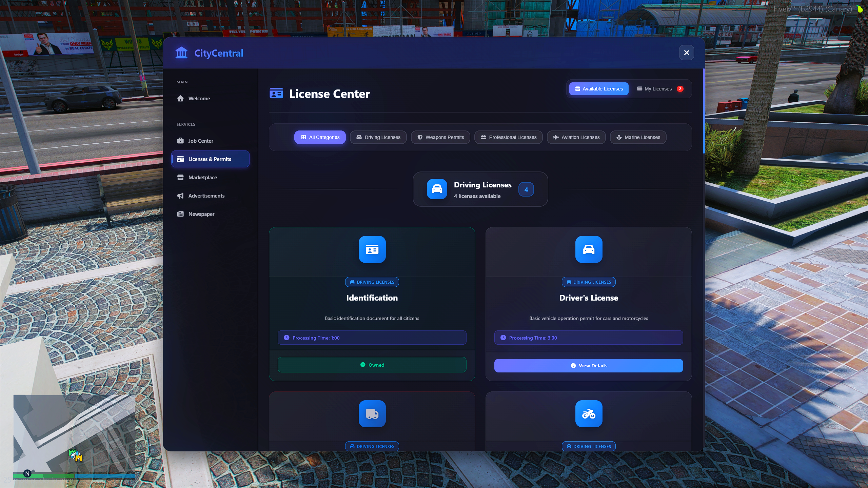
Task: Click the minimap property marker icon
Action: (x=76, y=455)
